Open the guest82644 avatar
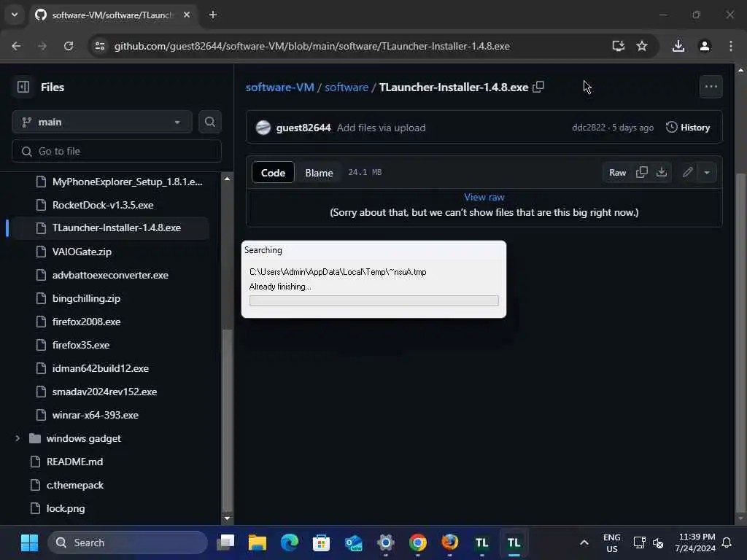This screenshot has height=560, width=747. tap(263, 128)
